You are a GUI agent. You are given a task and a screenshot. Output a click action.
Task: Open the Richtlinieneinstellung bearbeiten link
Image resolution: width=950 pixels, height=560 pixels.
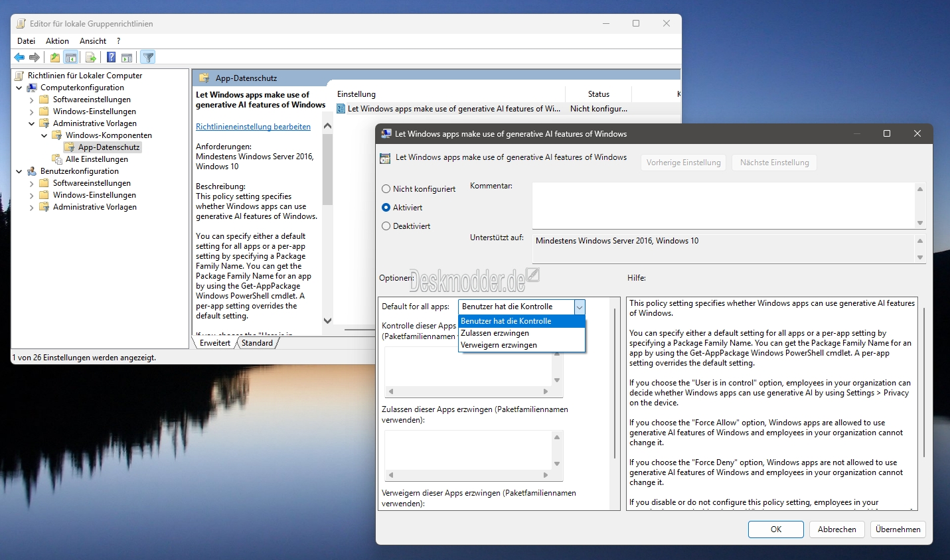click(x=253, y=127)
